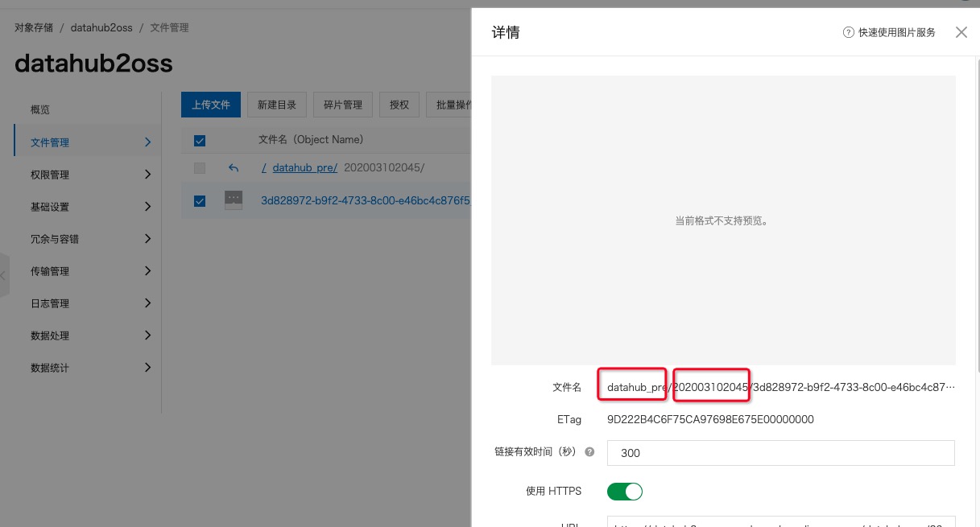Click the 碎片管理 button
980x527 pixels.
click(343, 105)
